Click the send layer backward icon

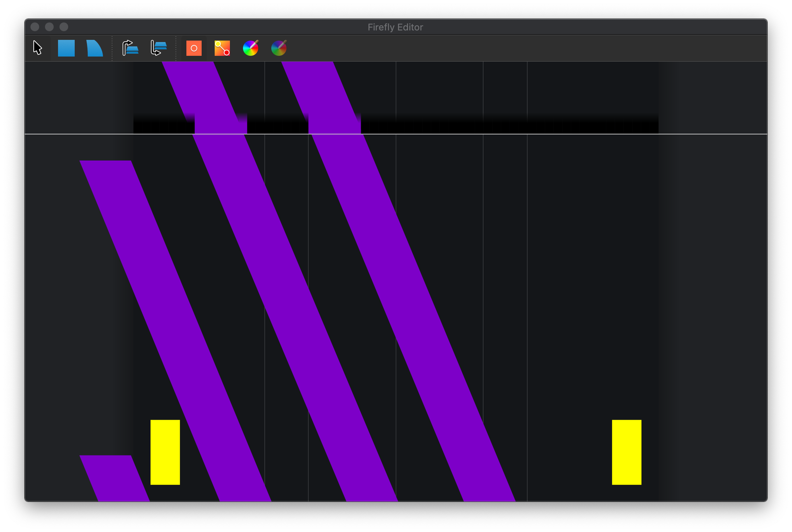click(158, 48)
